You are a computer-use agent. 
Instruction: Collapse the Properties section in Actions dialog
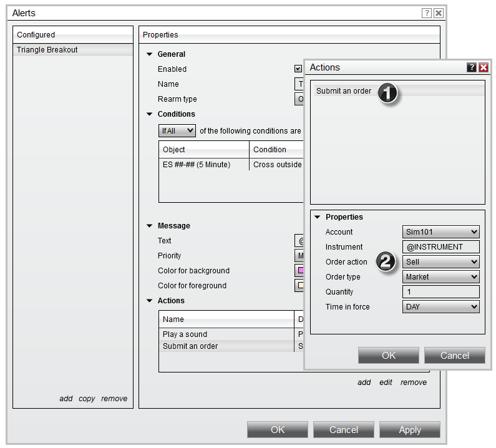(x=317, y=217)
